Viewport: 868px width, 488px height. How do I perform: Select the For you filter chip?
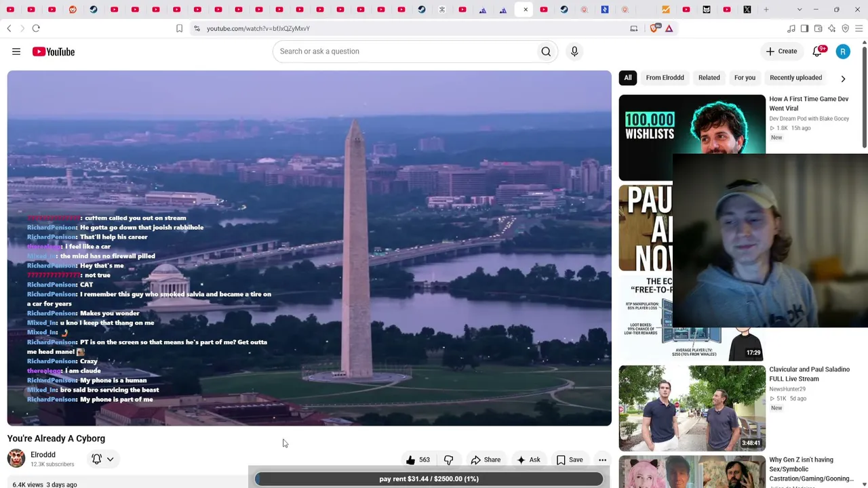coord(745,78)
